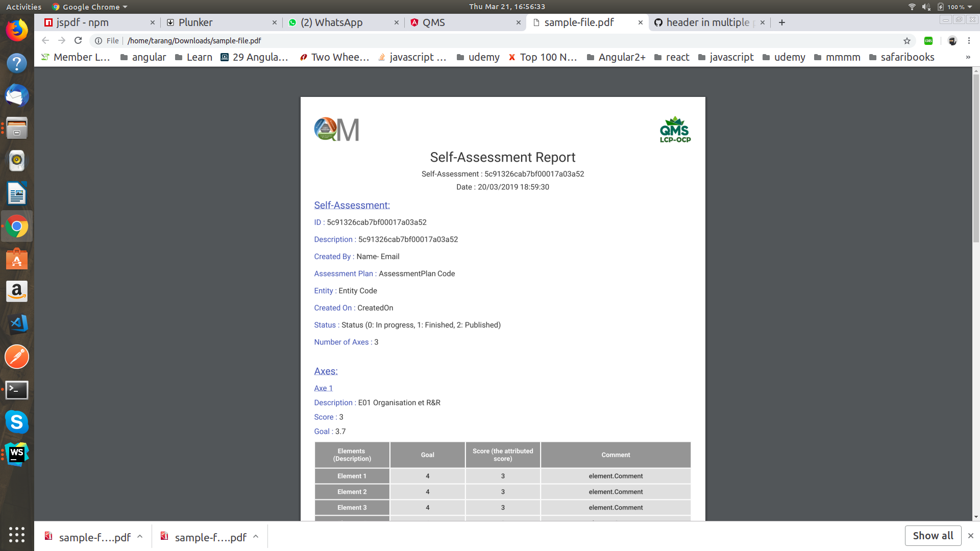Launch the Skype app from the dock
This screenshot has width=980, height=551.
(17, 422)
